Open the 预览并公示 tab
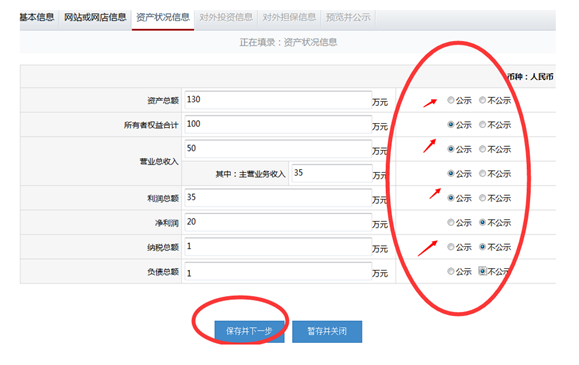 [x=348, y=17]
